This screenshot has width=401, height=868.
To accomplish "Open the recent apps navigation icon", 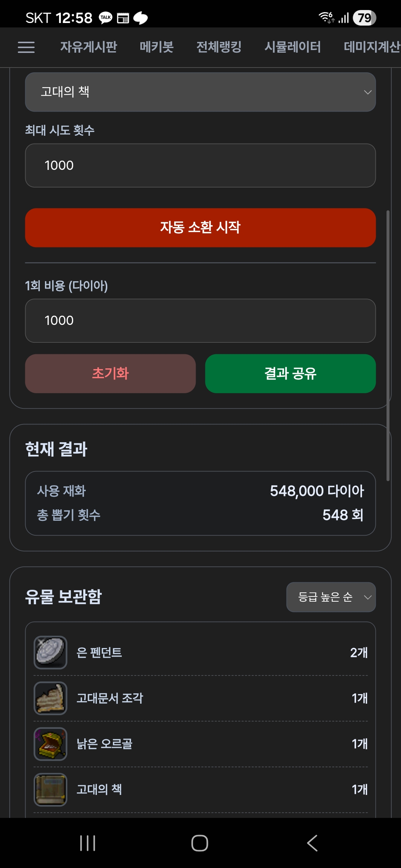I will tap(88, 843).
